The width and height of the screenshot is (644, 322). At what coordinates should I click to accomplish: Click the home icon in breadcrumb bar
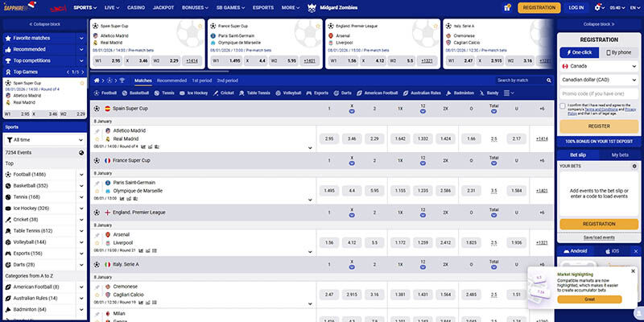tap(97, 80)
